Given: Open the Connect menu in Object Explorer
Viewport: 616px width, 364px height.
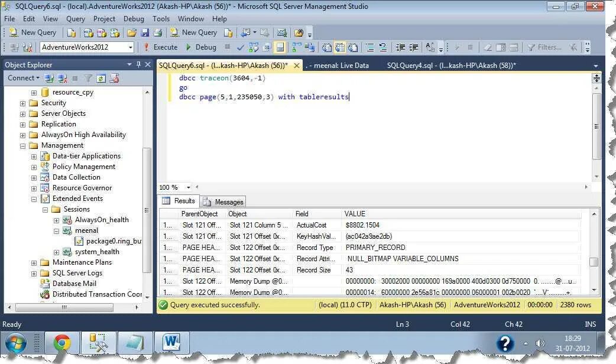Looking at the screenshot, I should click(x=22, y=78).
